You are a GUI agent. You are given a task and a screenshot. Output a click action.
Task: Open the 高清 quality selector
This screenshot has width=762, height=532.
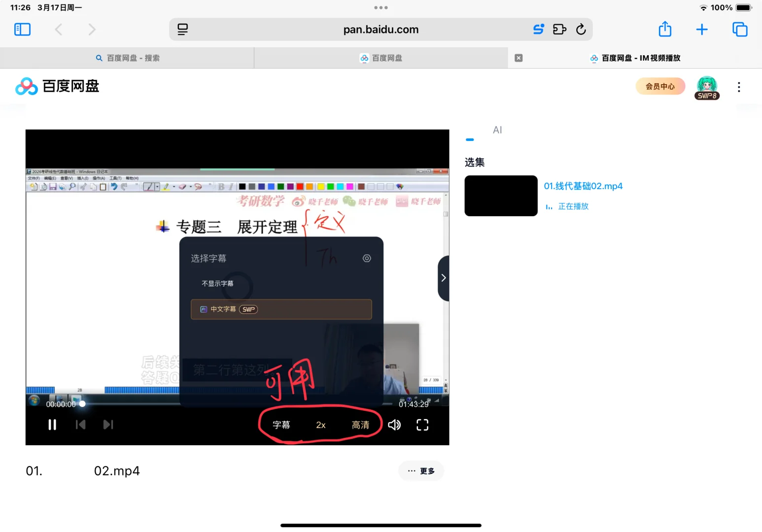[x=360, y=425]
